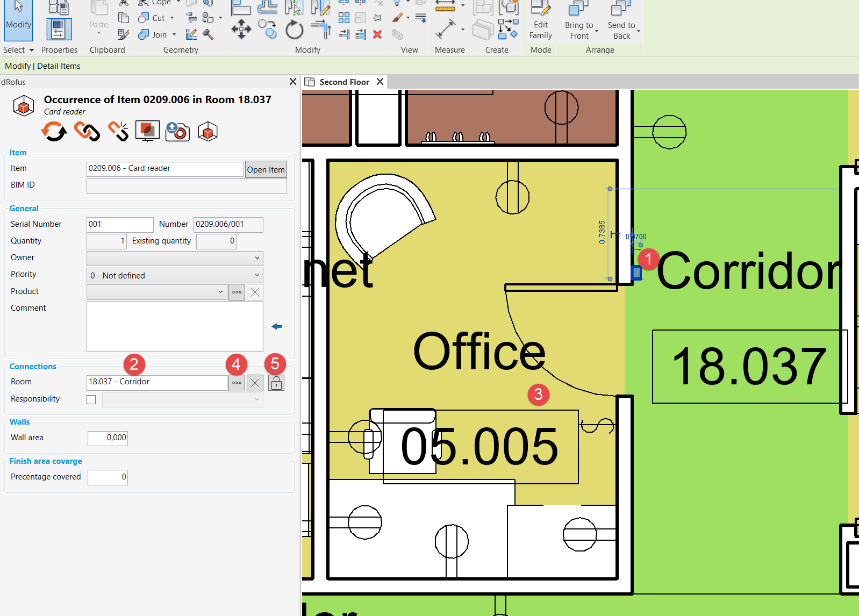The width and height of the screenshot is (859, 616).
Task: Clear the Room connection with X button
Action: click(x=255, y=383)
